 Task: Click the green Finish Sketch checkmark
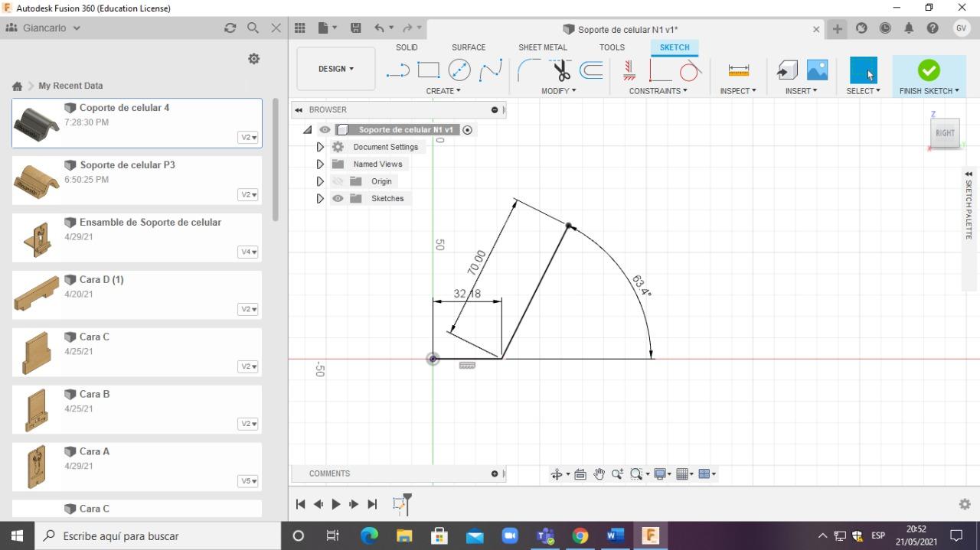pos(929,70)
